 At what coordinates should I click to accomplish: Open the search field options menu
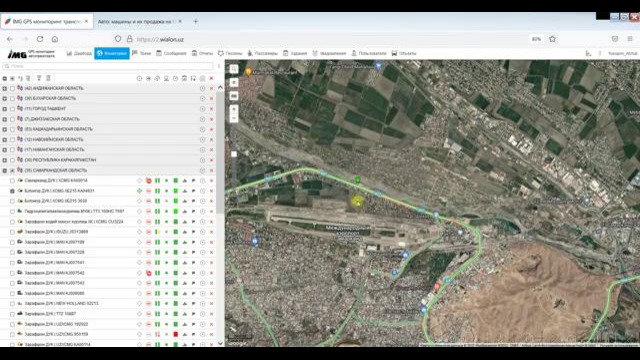click(x=219, y=66)
